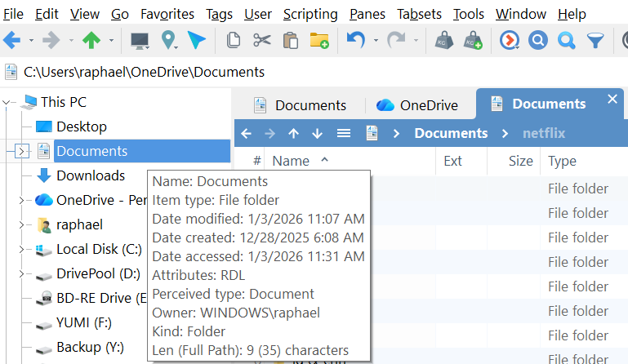Open the hamburger menu in the breadcrumb bar
Viewport: 628px width, 364px height.
coord(344,133)
